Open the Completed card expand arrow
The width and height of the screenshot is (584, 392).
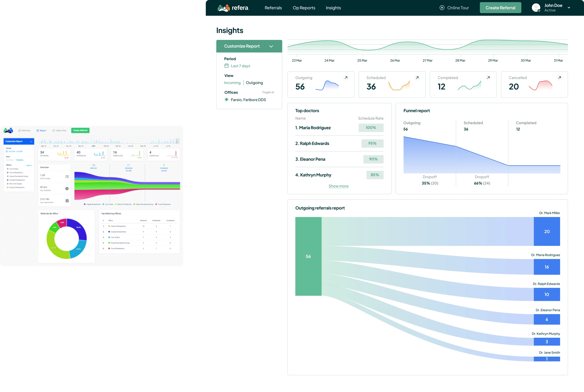pyautogui.click(x=488, y=78)
